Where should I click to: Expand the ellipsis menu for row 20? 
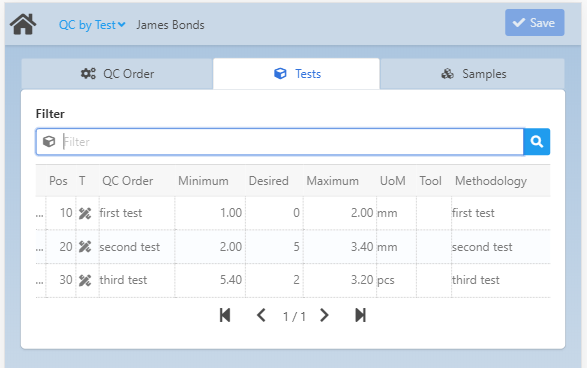[40, 248]
